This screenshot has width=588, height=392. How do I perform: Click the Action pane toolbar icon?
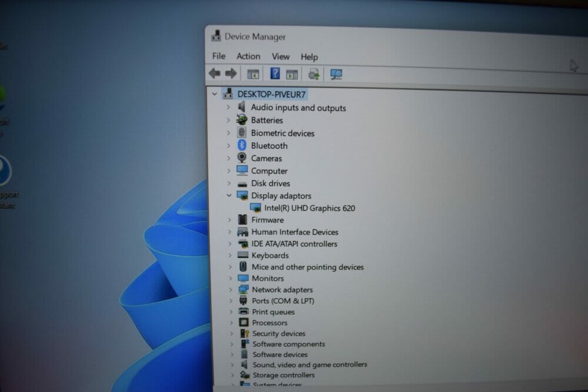(292, 74)
